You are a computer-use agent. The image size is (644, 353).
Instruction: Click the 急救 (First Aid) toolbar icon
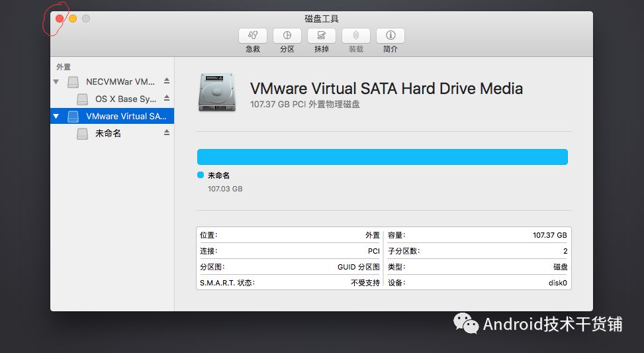[x=253, y=36]
